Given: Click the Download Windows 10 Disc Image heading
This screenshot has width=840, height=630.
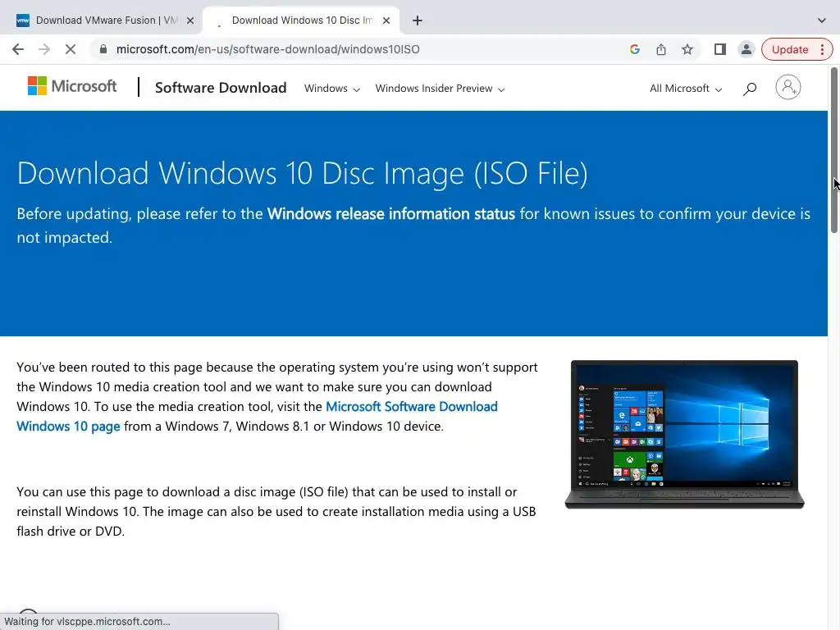Looking at the screenshot, I should coord(302,173).
